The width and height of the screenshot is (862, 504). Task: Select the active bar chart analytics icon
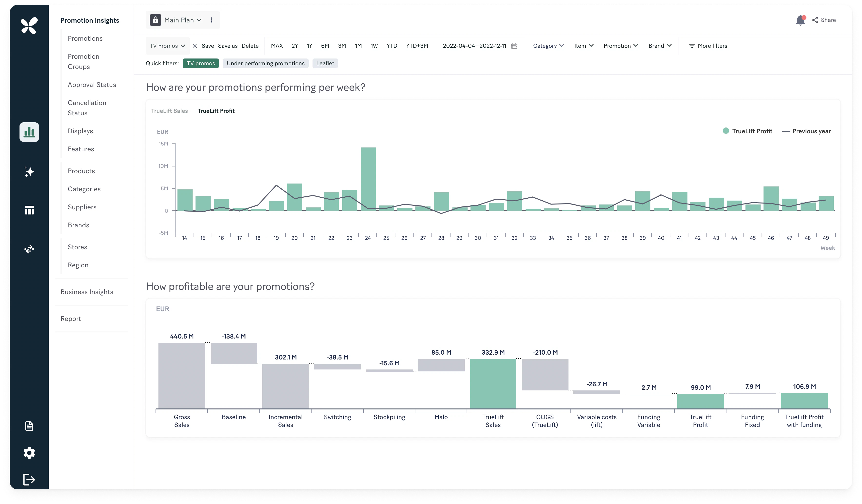(x=29, y=132)
